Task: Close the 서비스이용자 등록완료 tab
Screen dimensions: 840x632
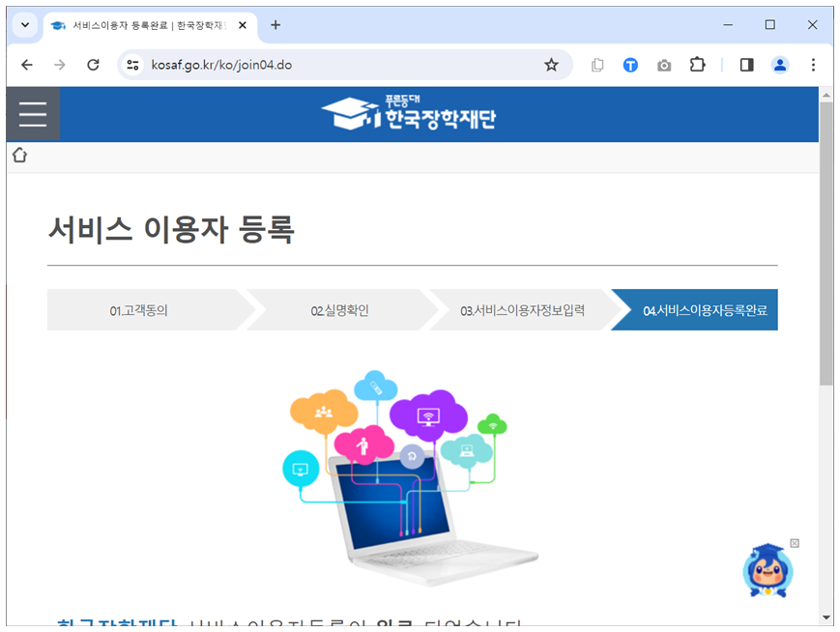Action: click(x=243, y=25)
